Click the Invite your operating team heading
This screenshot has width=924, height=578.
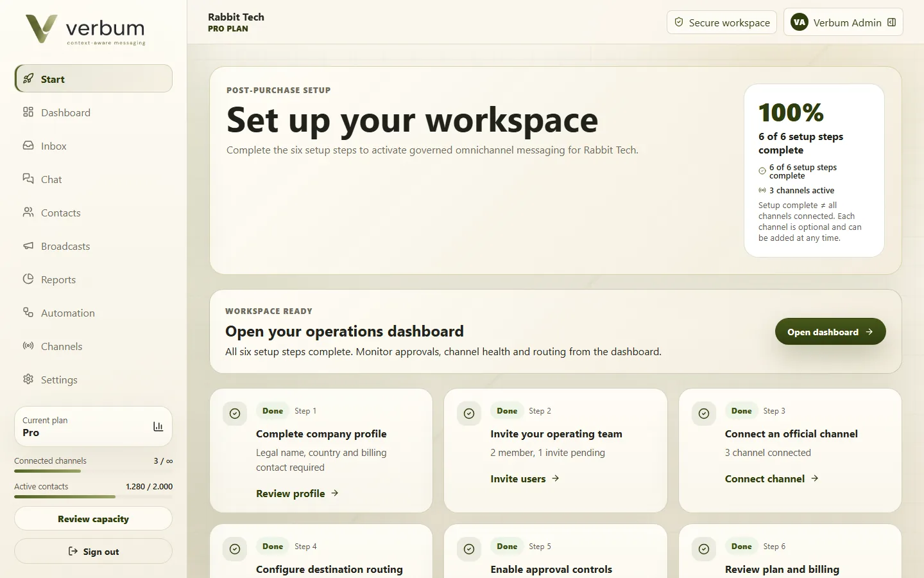(556, 434)
